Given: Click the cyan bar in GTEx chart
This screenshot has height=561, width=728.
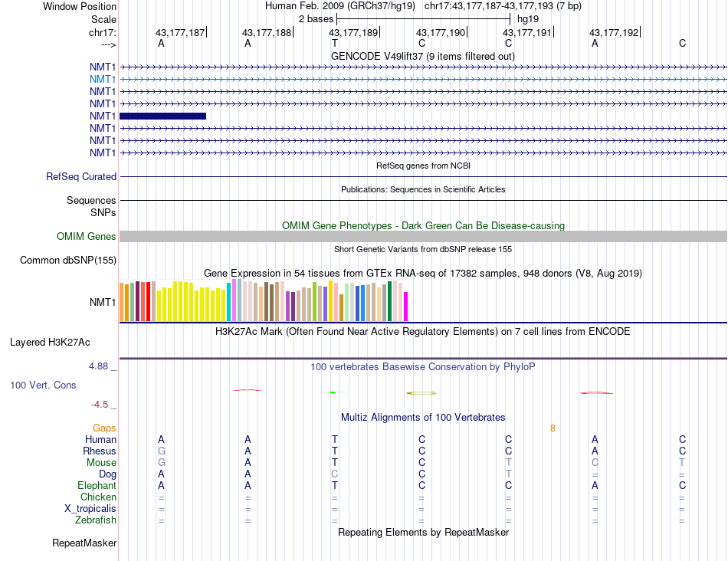Looking at the screenshot, I should [x=228, y=302].
